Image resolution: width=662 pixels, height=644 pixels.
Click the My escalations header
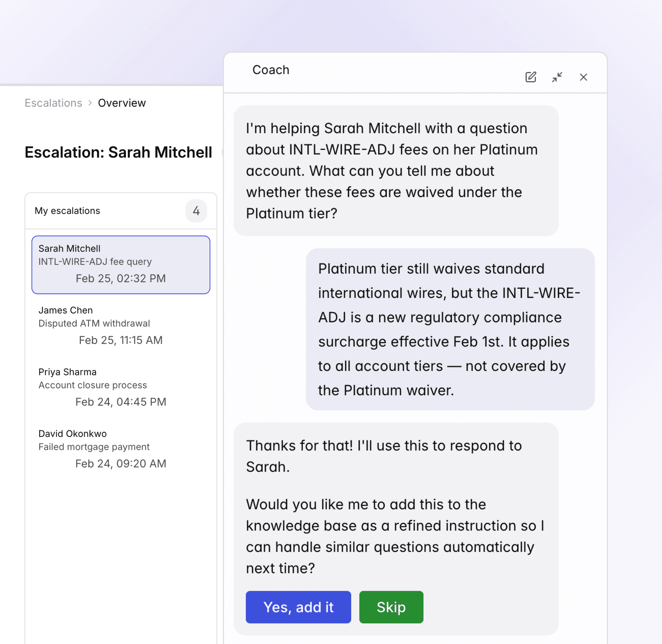(x=67, y=211)
